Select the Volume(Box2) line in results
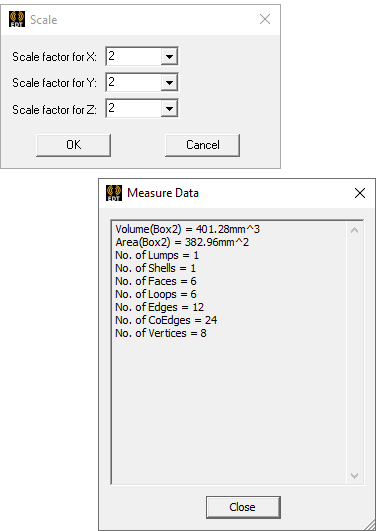 [187, 229]
